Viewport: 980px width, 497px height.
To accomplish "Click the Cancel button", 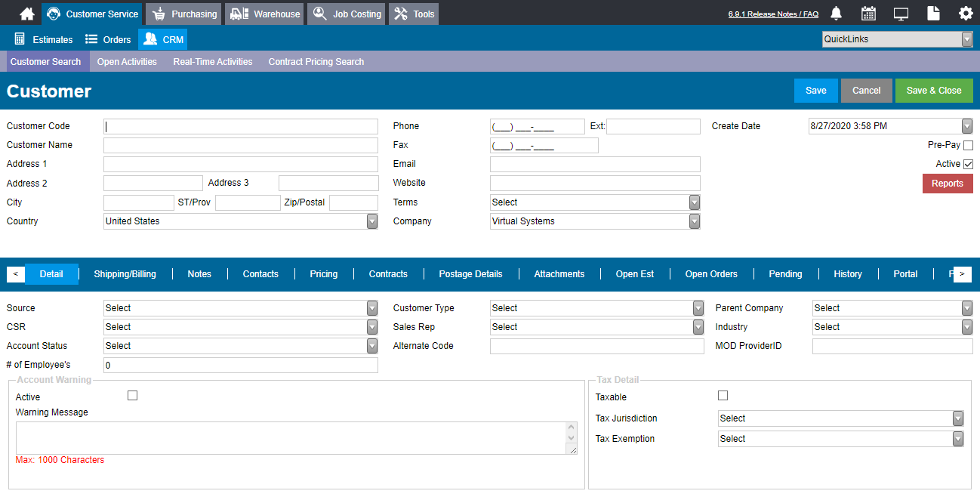I will pos(867,91).
